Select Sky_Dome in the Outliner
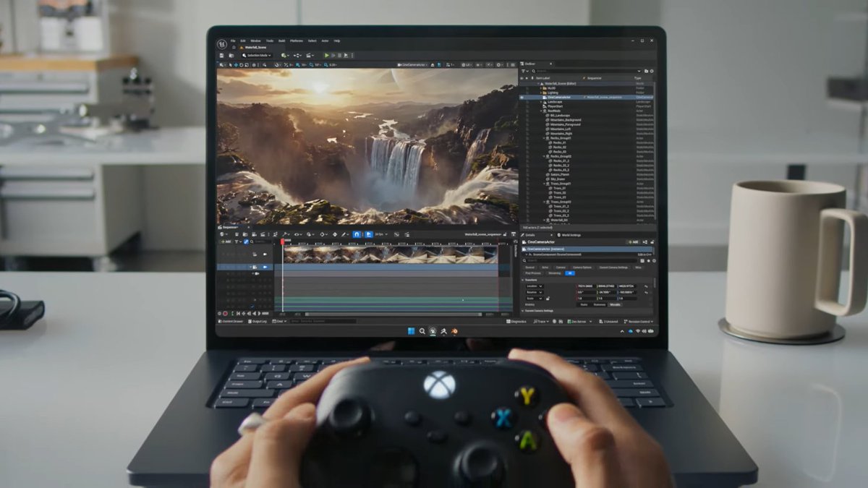The image size is (868, 488). (x=558, y=179)
